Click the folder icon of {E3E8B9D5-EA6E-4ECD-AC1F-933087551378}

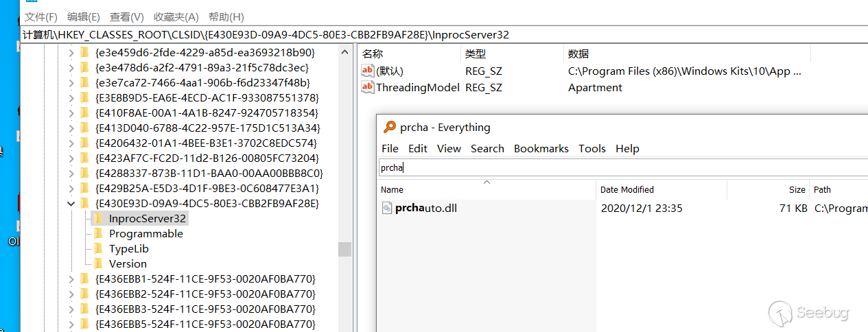[x=85, y=97]
